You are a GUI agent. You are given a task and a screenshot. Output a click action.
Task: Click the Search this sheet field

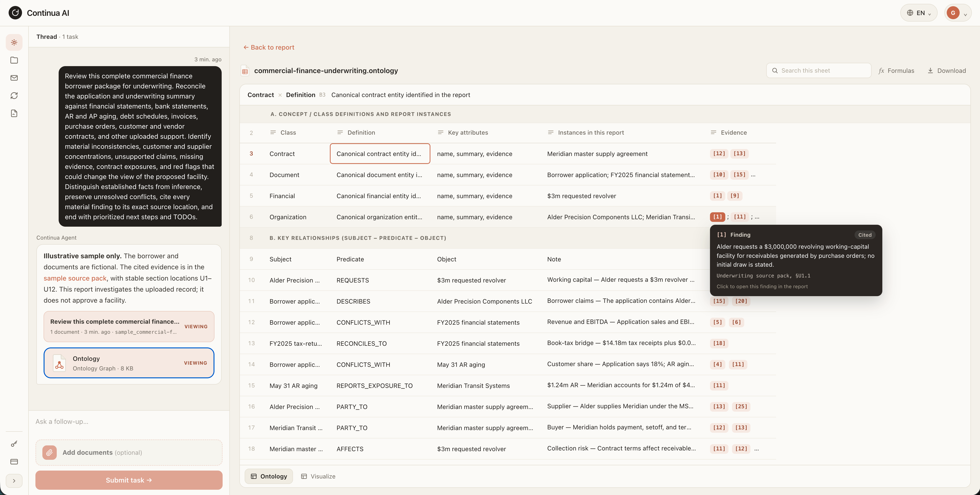click(818, 70)
